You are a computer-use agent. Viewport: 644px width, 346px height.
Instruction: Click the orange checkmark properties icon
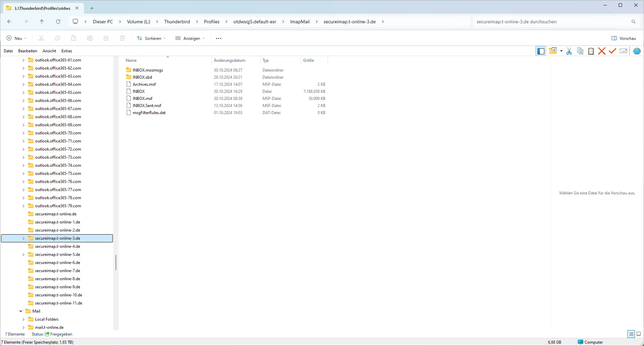point(612,51)
